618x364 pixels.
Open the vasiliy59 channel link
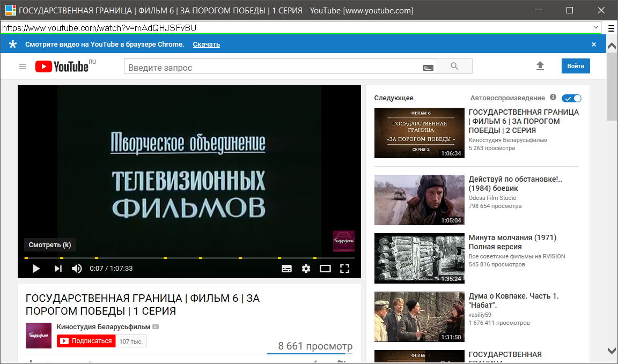tap(480, 315)
